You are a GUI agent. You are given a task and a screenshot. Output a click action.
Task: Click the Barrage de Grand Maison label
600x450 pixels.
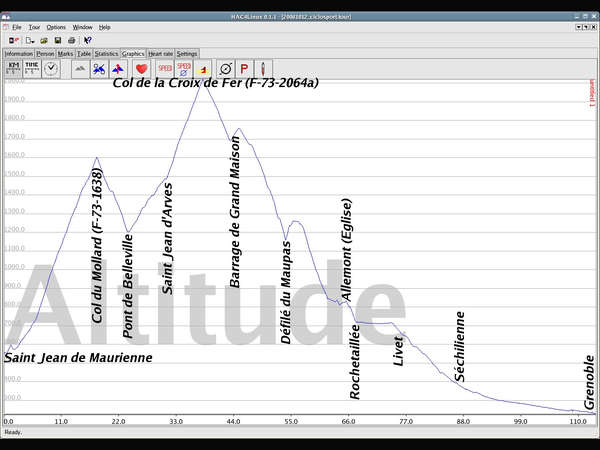[x=235, y=212]
